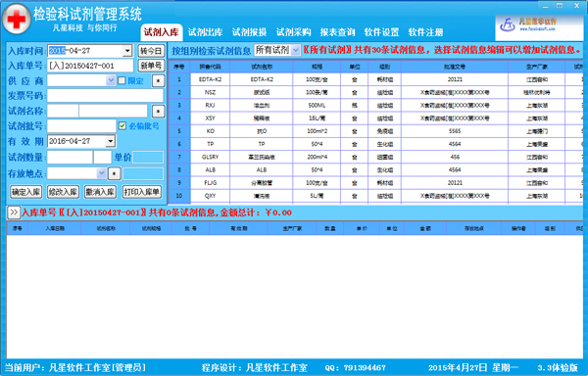
Task: Click the 当前用户 status bar text
Action: 75,368
